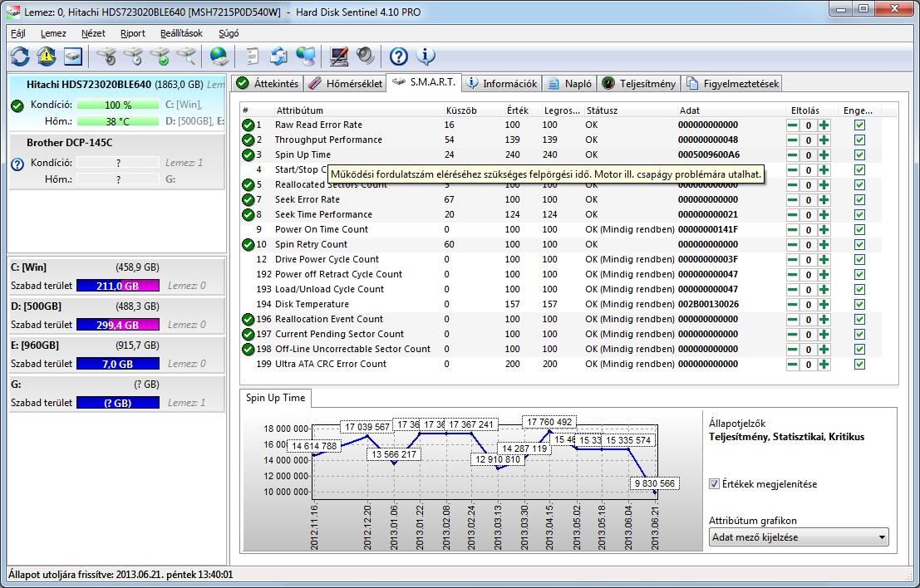Click the green Kondíció 100 % bar
The height and width of the screenshot is (588, 920).
(118, 105)
